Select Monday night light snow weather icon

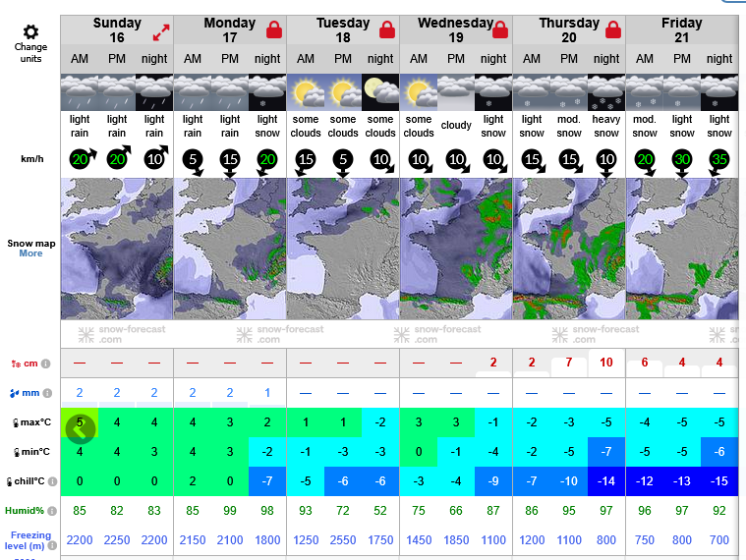(267, 92)
